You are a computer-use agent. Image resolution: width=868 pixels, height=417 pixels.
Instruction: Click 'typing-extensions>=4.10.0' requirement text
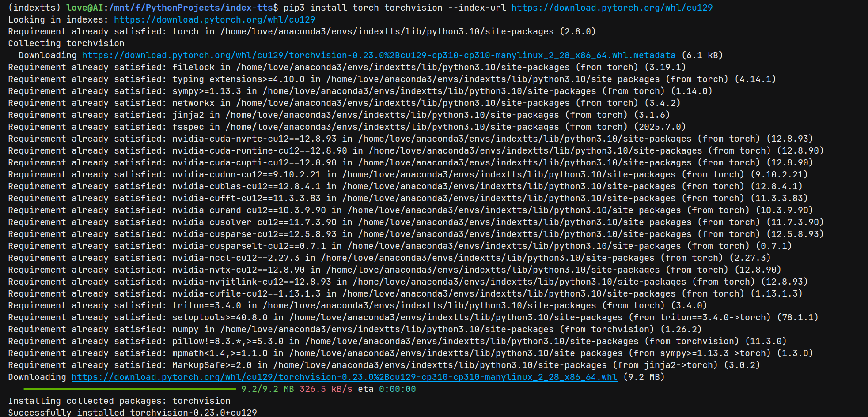tap(239, 79)
